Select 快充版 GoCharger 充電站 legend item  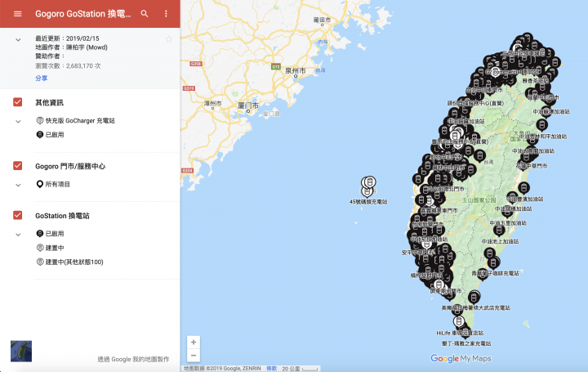click(x=80, y=120)
